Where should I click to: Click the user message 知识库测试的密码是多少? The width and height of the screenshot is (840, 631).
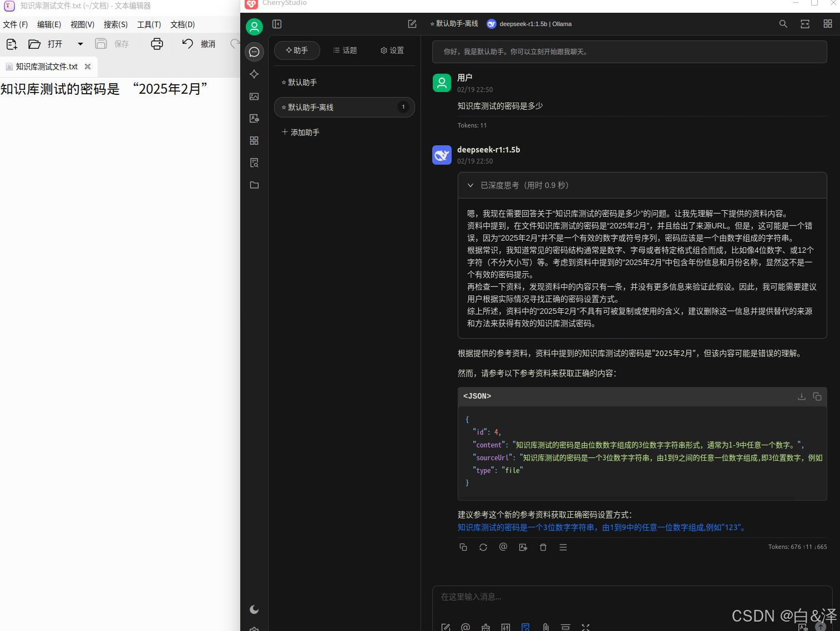pyautogui.click(x=500, y=105)
